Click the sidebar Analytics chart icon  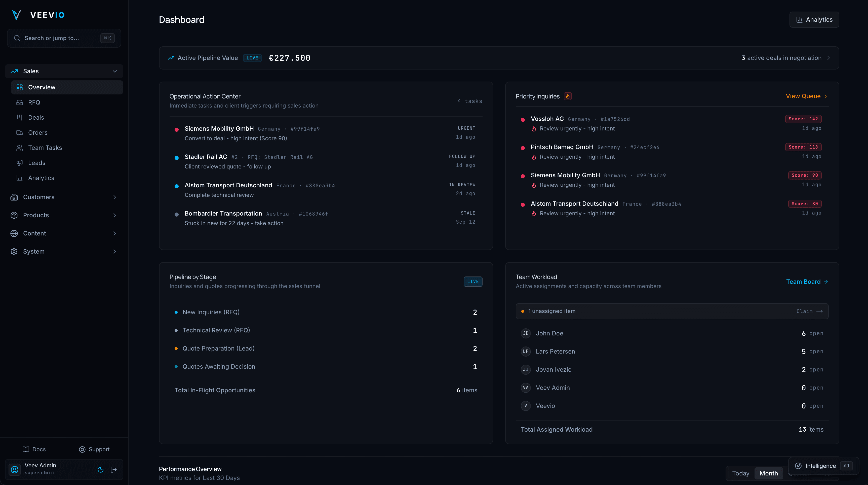click(x=20, y=178)
